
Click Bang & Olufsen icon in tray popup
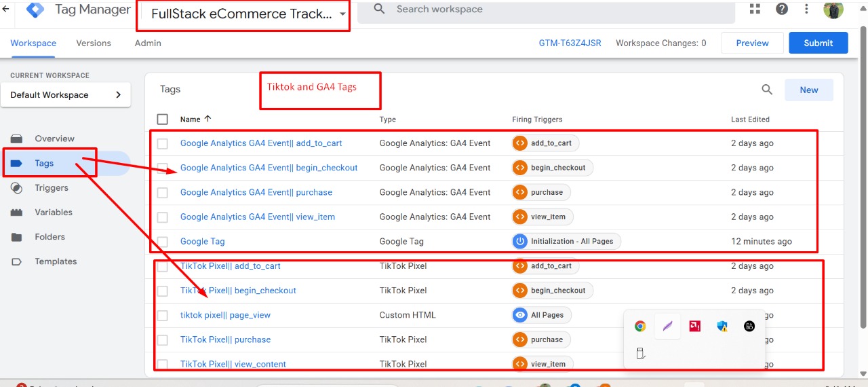point(749,326)
